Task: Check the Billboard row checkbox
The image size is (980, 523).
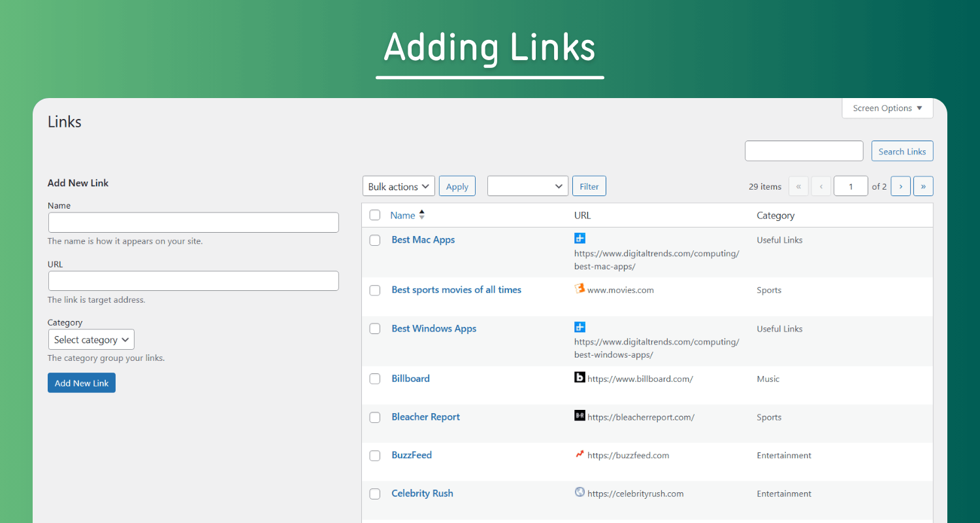Action: tap(375, 379)
